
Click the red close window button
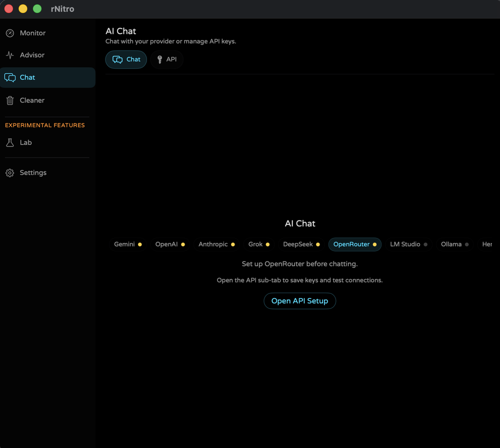point(8,9)
